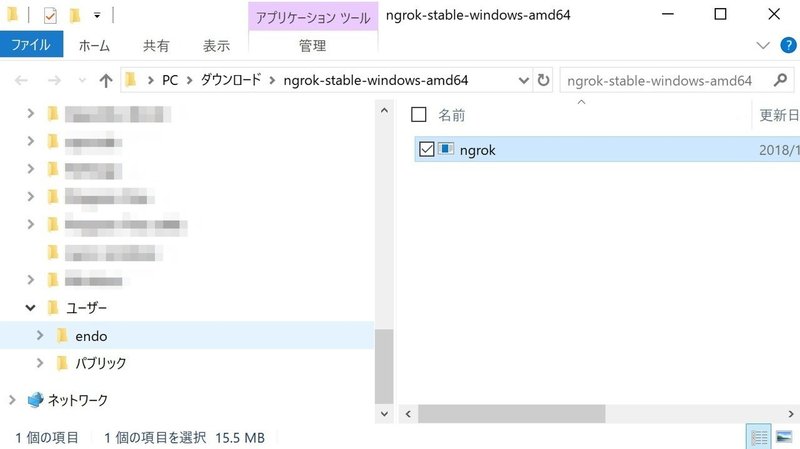Screen dimensions: 800x449
Task: Switch to details view with status bar icon
Action: (x=759, y=437)
